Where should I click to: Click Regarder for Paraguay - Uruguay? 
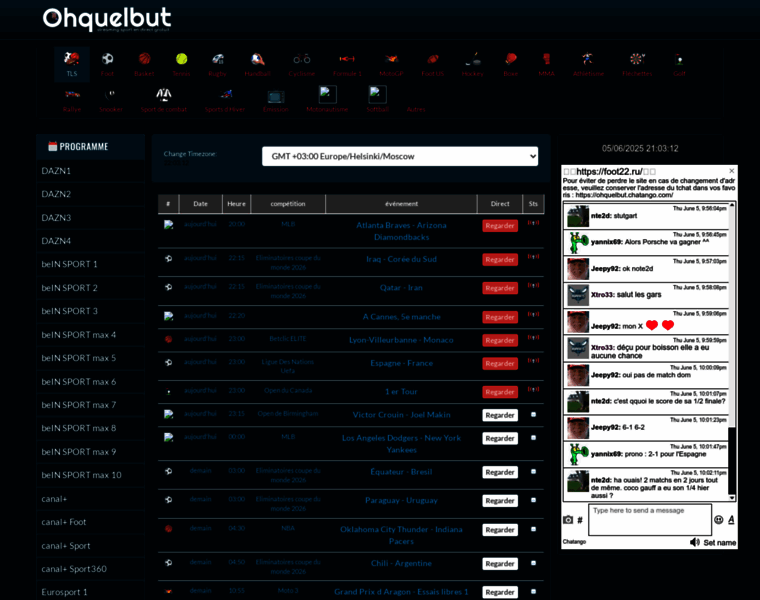pyautogui.click(x=500, y=501)
